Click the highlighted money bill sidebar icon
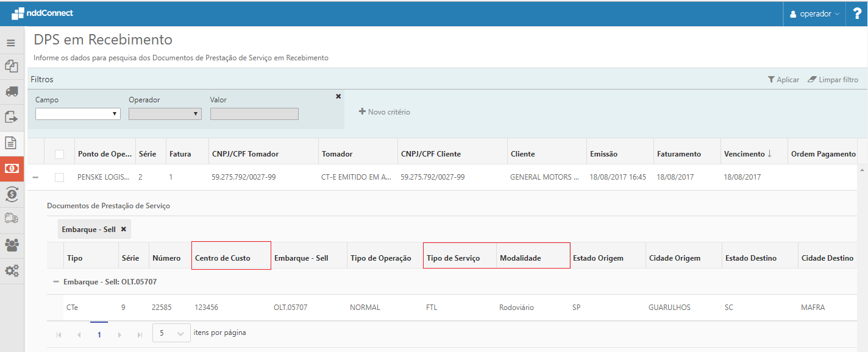Screen dimensions: 868x352 tap(11, 169)
